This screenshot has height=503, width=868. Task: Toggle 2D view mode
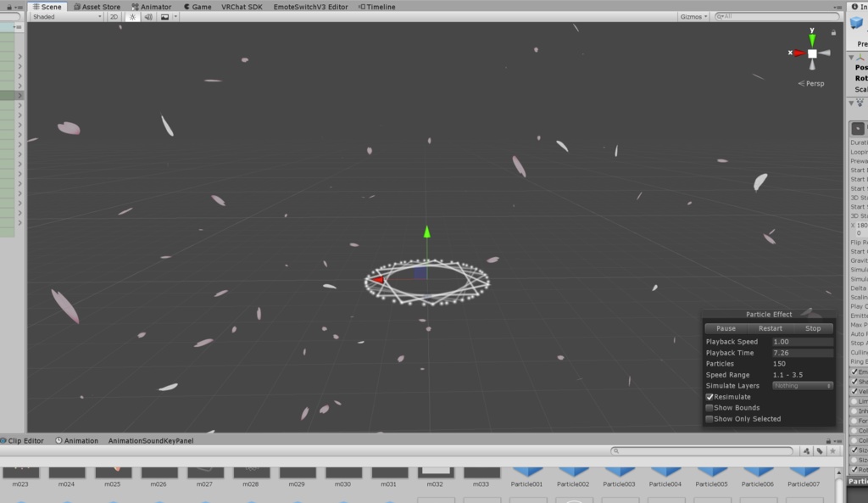pyautogui.click(x=114, y=17)
